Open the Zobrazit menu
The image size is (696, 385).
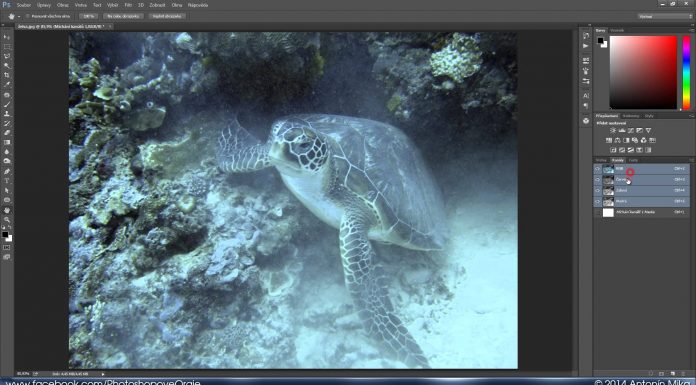(157, 5)
